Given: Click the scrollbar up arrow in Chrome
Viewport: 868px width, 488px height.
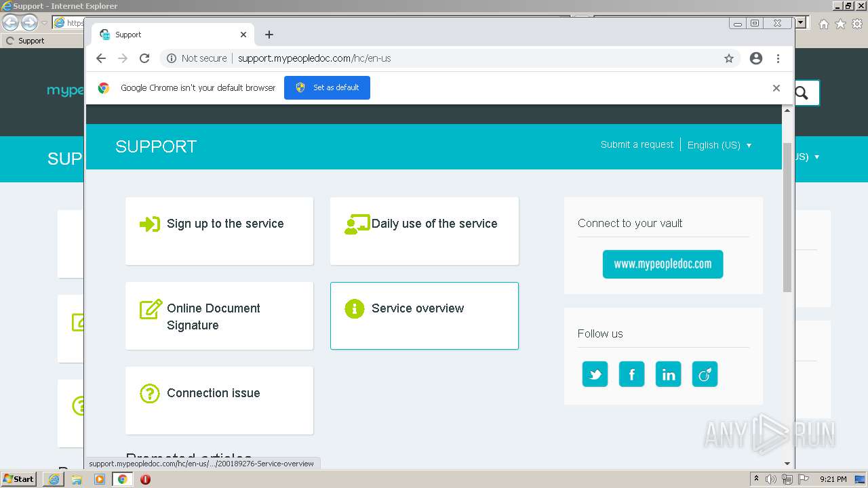Looking at the screenshot, I should [x=787, y=110].
